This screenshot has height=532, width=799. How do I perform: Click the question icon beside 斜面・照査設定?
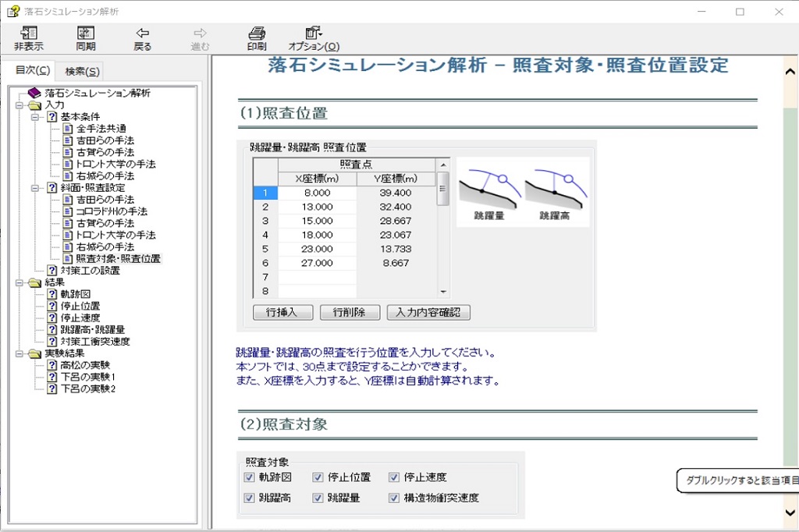[52, 187]
